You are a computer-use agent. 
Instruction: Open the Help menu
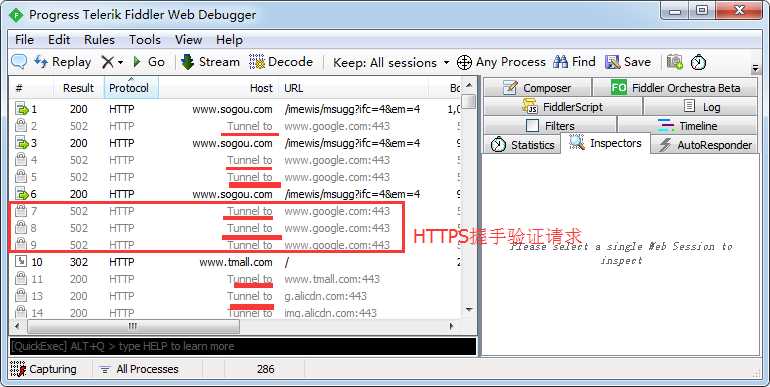(229, 40)
